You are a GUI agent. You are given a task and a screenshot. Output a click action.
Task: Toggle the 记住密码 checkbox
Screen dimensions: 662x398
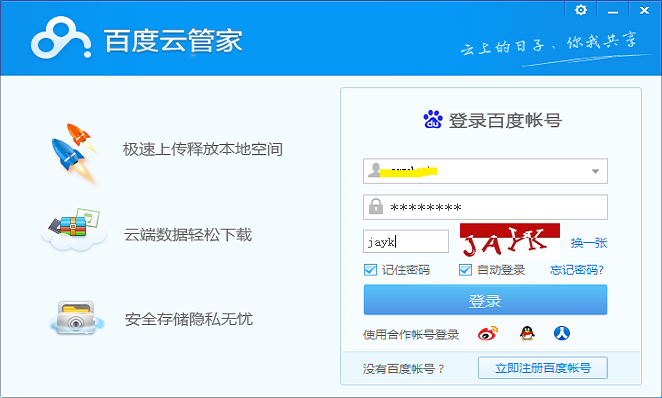pyautogui.click(x=370, y=270)
